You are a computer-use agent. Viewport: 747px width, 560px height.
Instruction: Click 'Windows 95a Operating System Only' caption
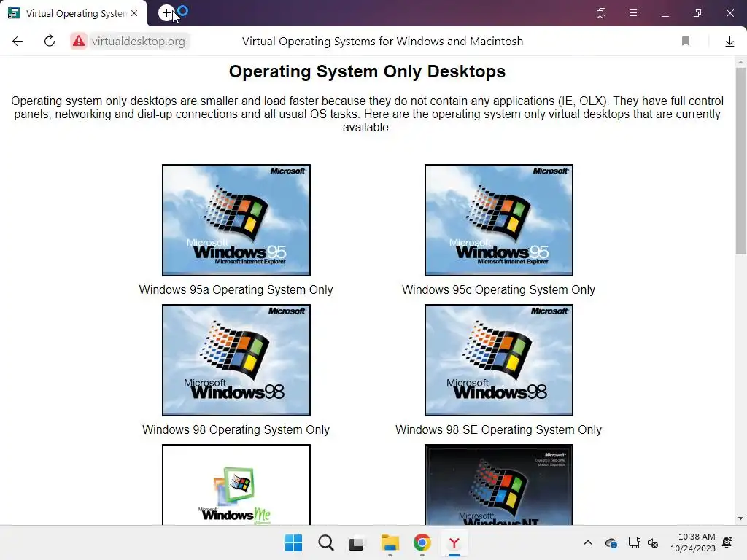click(236, 289)
